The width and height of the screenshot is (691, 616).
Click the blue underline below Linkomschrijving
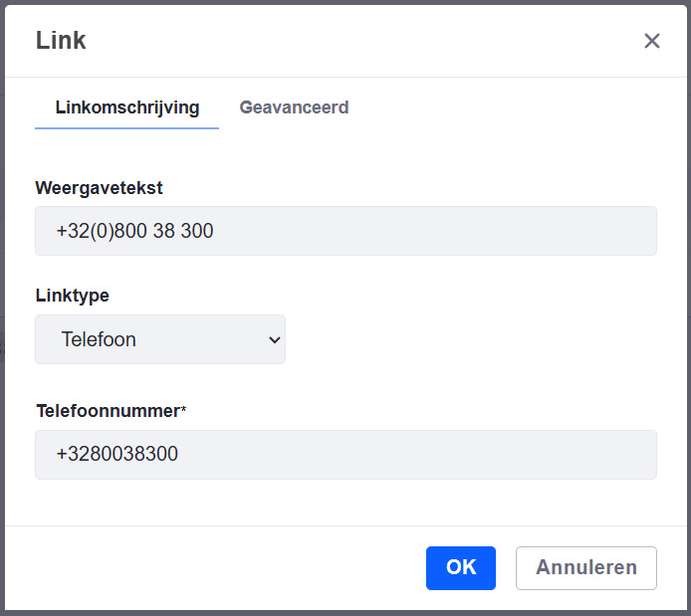coord(126,127)
